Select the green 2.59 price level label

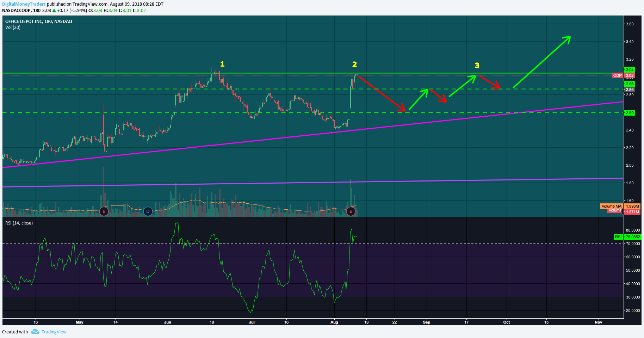630,113
